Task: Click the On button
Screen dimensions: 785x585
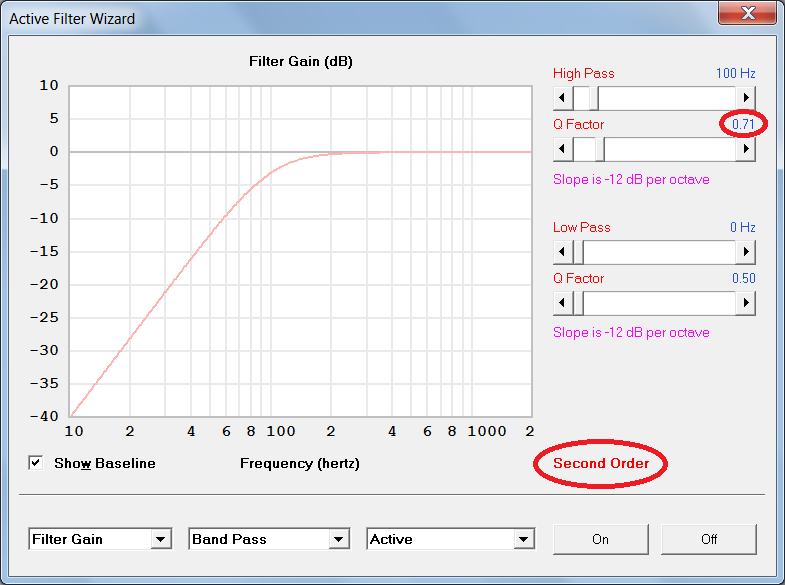Action: coord(600,539)
